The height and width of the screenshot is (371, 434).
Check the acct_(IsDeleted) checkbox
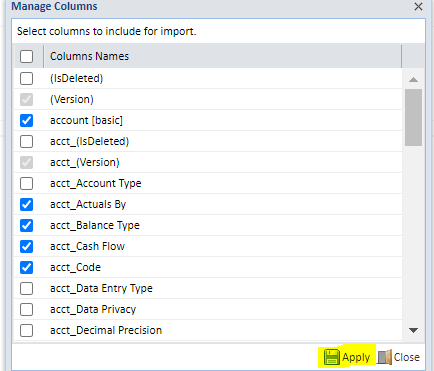26,141
